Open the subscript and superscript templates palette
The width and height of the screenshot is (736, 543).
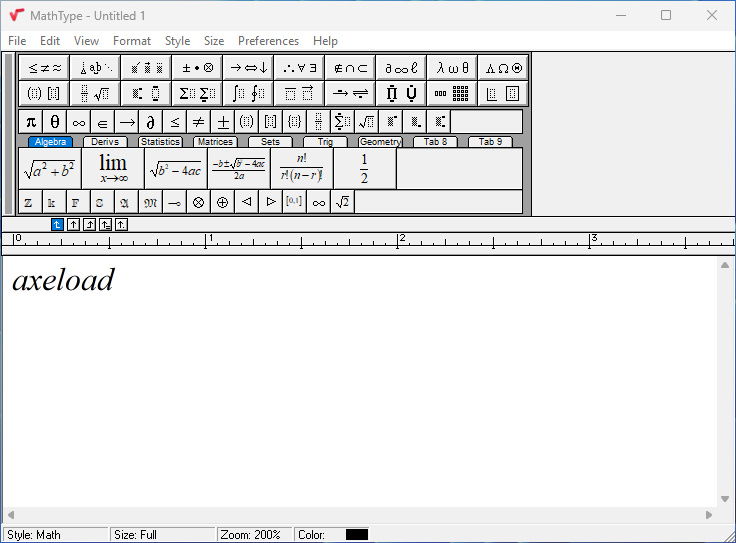(x=146, y=93)
